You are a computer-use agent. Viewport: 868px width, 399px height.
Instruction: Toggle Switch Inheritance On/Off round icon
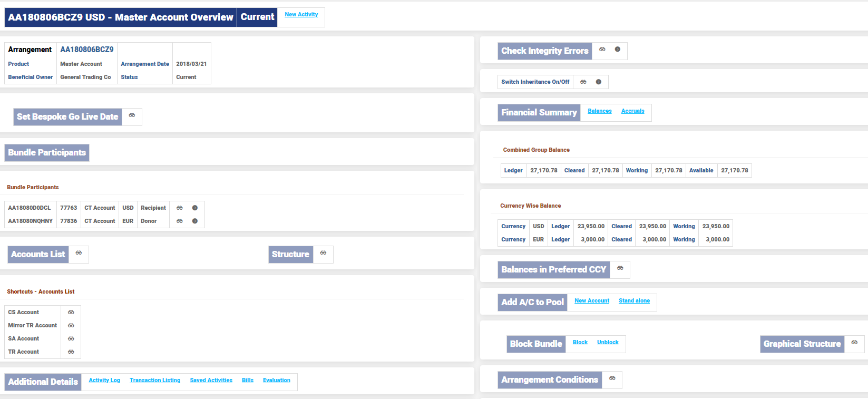click(598, 82)
